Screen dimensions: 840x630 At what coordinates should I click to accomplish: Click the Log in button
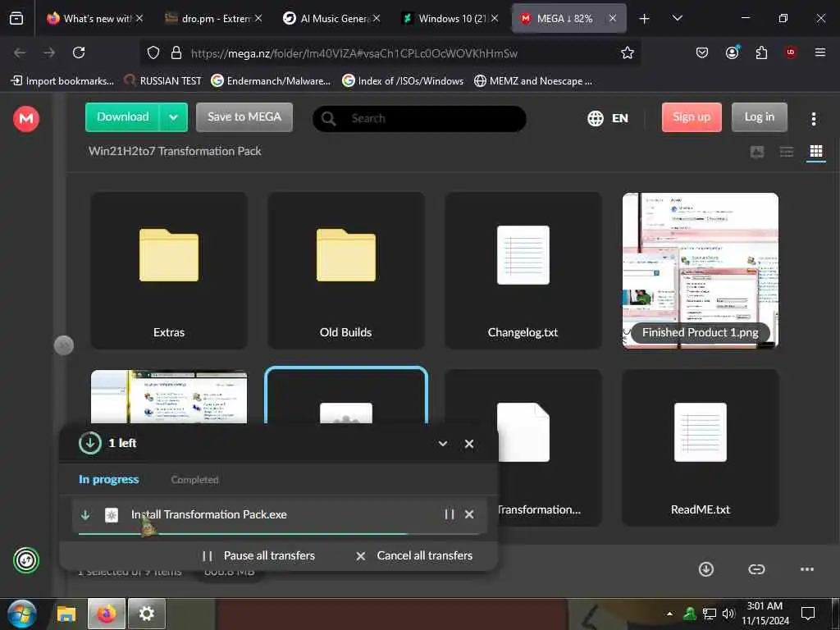pyautogui.click(x=759, y=117)
